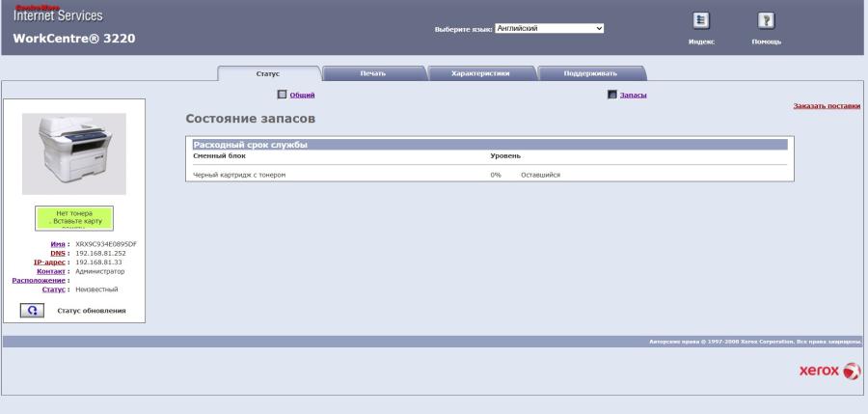Image resolution: width=868 pixels, height=414 pixels.
Task: Click the Уровень column header
Action: [x=505, y=156]
